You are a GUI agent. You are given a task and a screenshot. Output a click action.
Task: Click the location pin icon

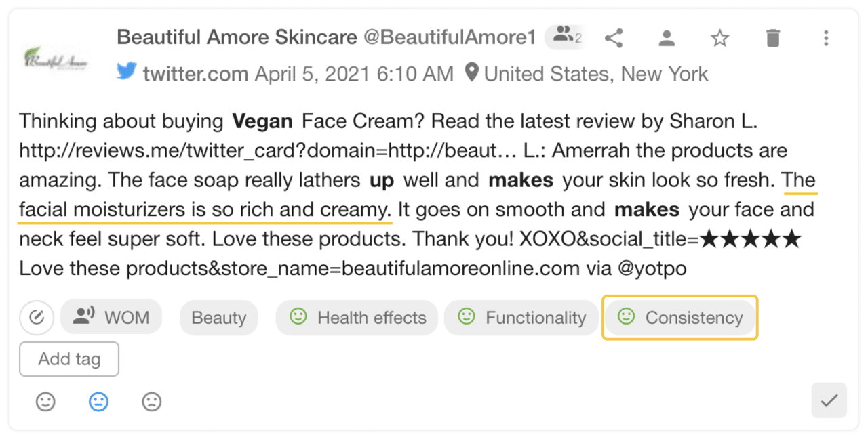tap(471, 72)
